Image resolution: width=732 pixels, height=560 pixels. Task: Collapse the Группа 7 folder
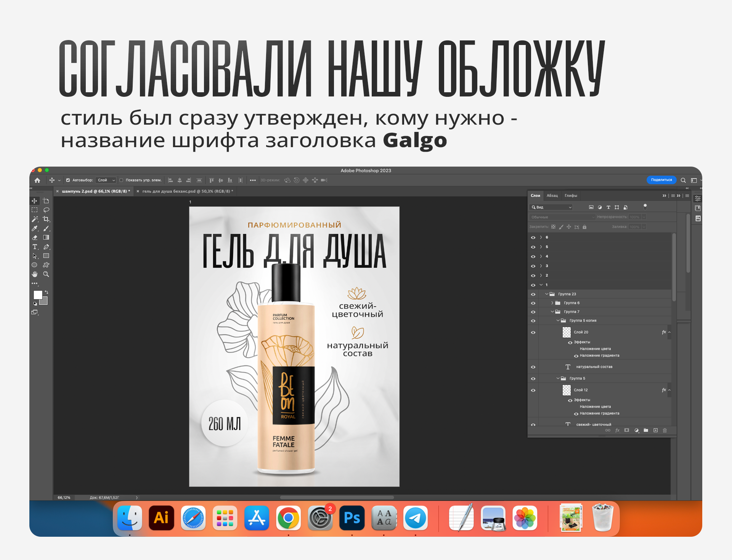552,312
